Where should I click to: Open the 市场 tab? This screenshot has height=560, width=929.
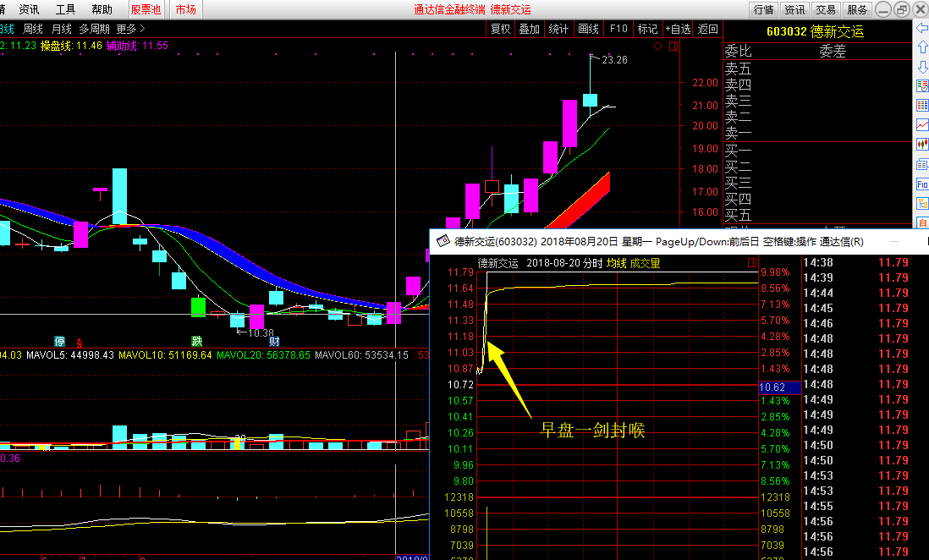point(186,9)
